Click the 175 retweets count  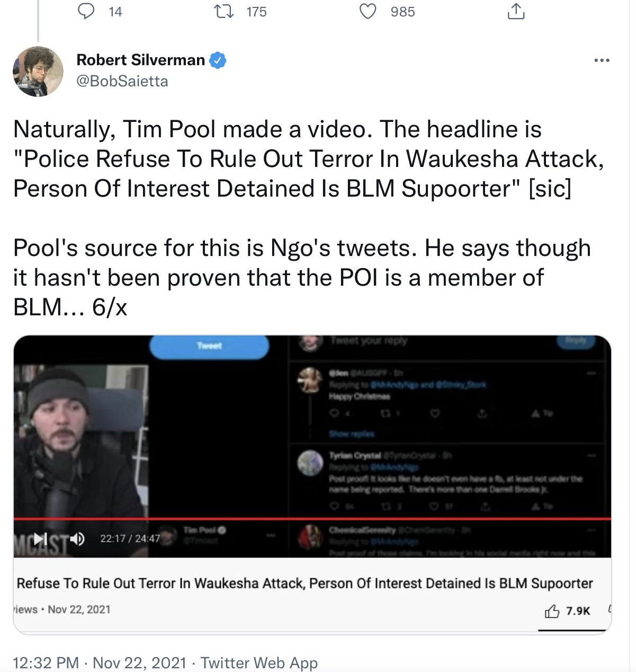coord(257,12)
